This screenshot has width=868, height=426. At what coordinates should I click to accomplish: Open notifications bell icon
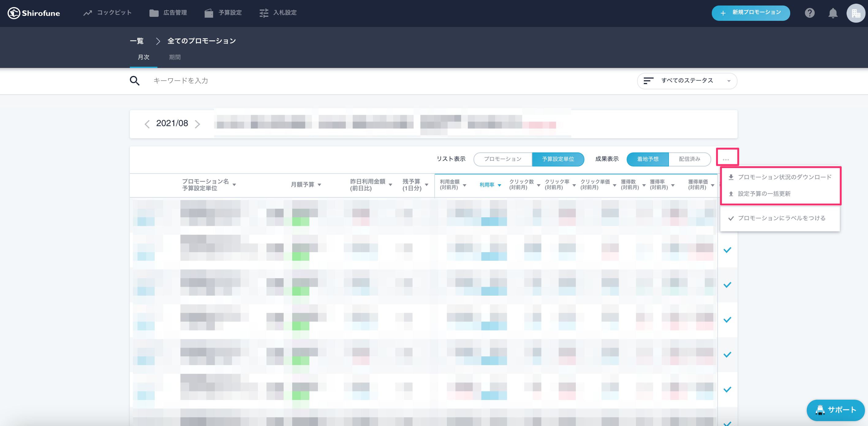tap(832, 13)
